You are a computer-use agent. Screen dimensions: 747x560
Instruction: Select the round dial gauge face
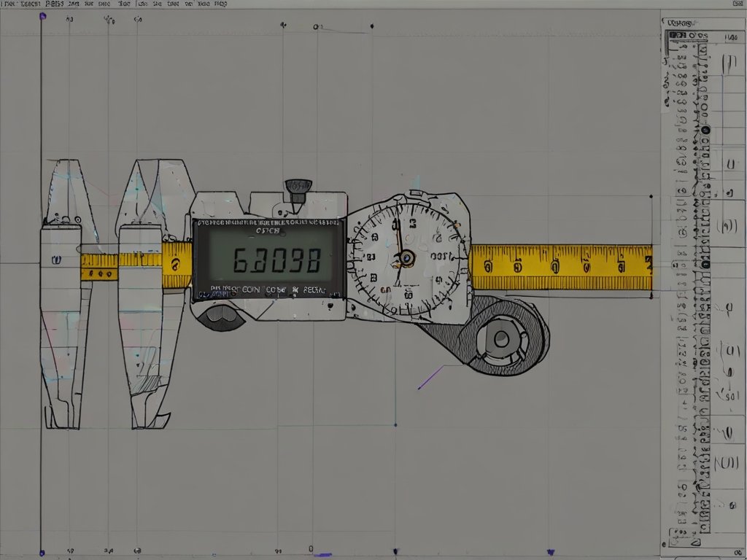[x=406, y=259]
